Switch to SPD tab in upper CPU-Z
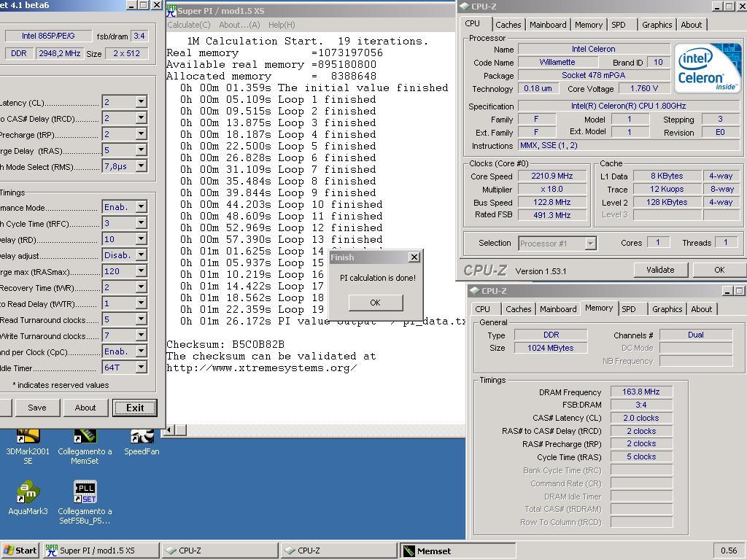This screenshot has height=560, width=747. tap(619, 25)
